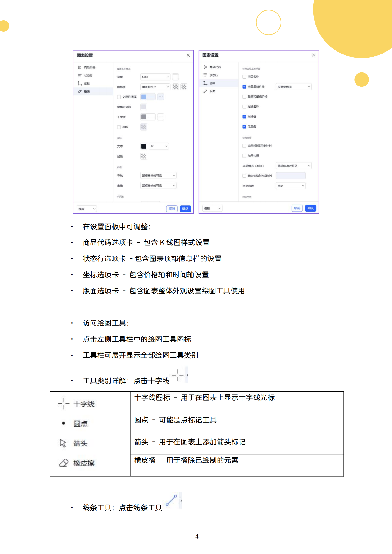
Task: Click the highlighted 坐标 tab
Action: 212,83
